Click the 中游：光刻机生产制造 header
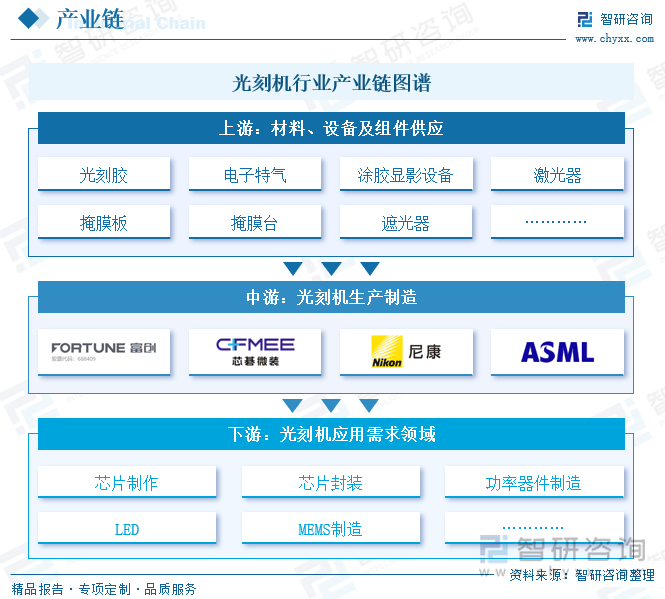Viewport: 665px width, 599px height. [x=331, y=297]
